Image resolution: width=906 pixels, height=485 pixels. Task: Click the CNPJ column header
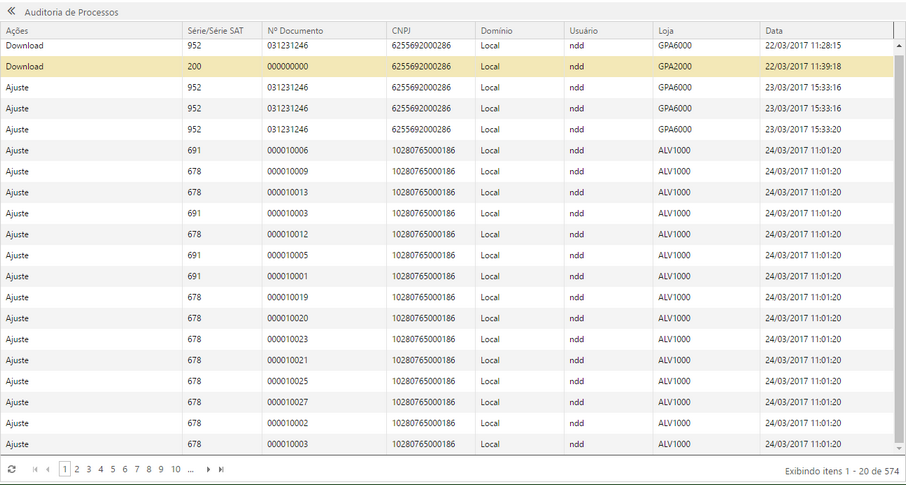click(x=402, y=31)
